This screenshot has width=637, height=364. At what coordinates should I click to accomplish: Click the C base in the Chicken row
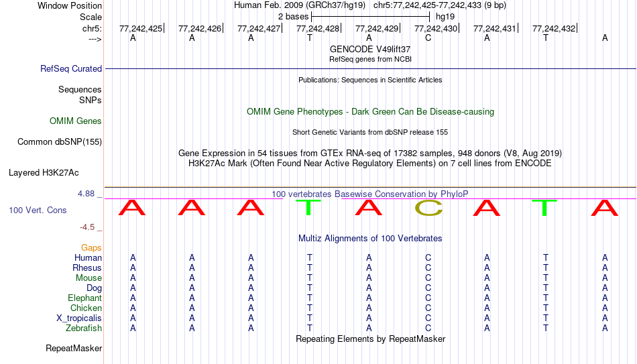pyautogui.click(x=428, y=308)
